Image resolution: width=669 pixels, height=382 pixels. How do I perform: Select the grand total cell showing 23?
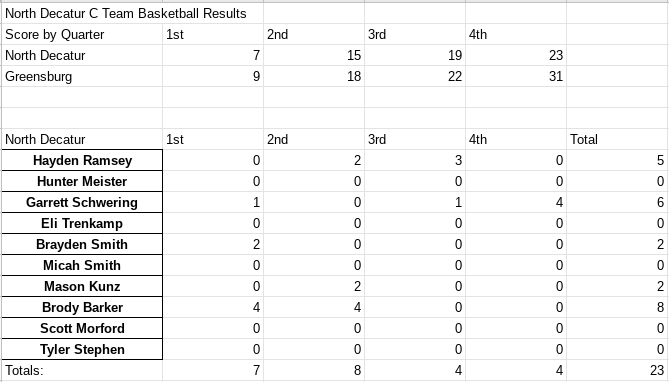(x=617, y=370)
